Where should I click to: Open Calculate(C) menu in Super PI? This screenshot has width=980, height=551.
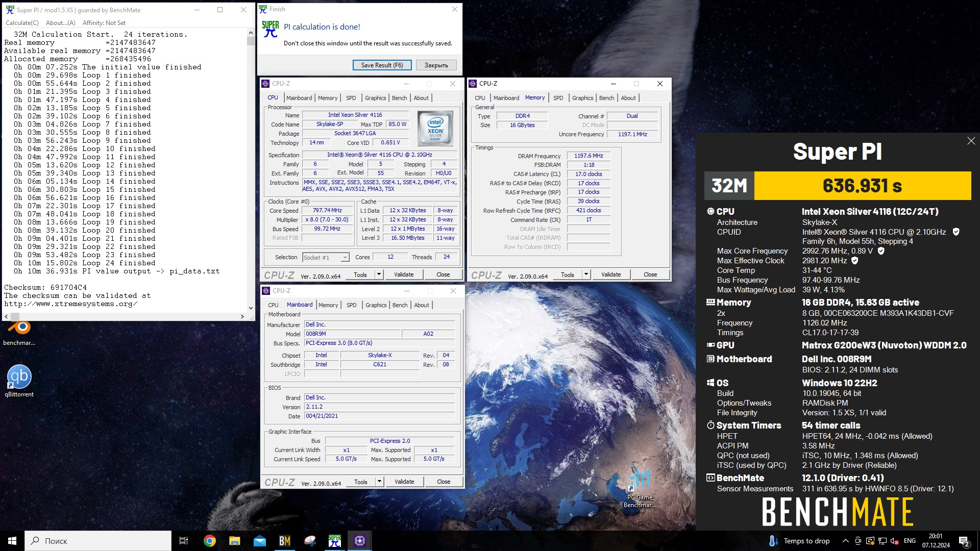coord(22,23)
